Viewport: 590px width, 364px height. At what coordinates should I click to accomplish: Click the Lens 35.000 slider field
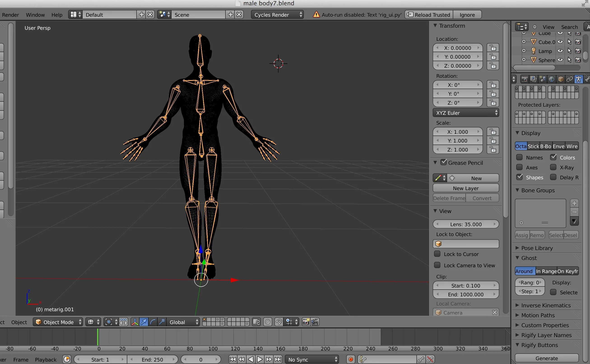[x=466, y=224]
